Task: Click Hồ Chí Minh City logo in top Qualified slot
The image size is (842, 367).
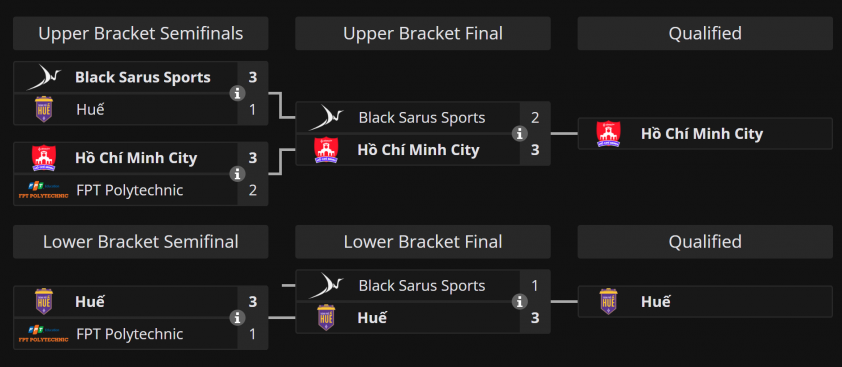Action: [608, 134]
